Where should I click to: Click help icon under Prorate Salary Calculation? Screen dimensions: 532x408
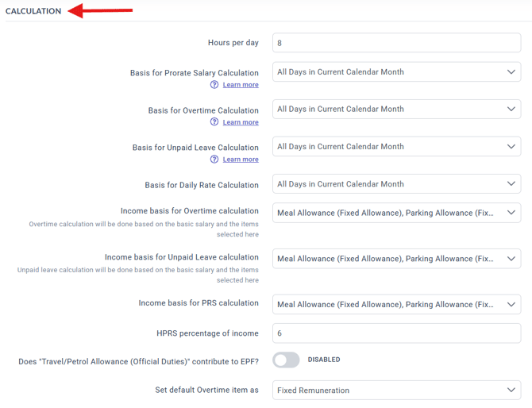pyautogui.click(x=214, y=85)
